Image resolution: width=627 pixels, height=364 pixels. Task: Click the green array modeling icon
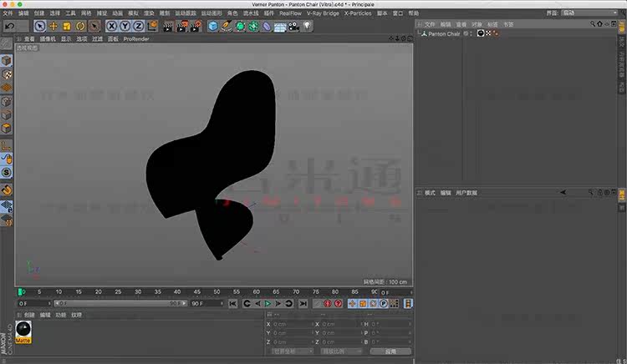point(253,27)
